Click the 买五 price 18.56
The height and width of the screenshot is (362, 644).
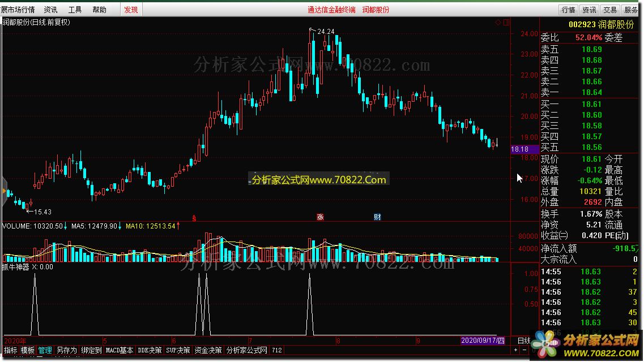pos(591,146)
